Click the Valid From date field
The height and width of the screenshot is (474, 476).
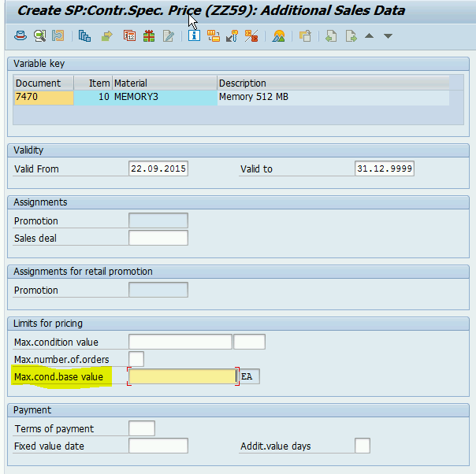pyautogui.click(x=158, y=168)
